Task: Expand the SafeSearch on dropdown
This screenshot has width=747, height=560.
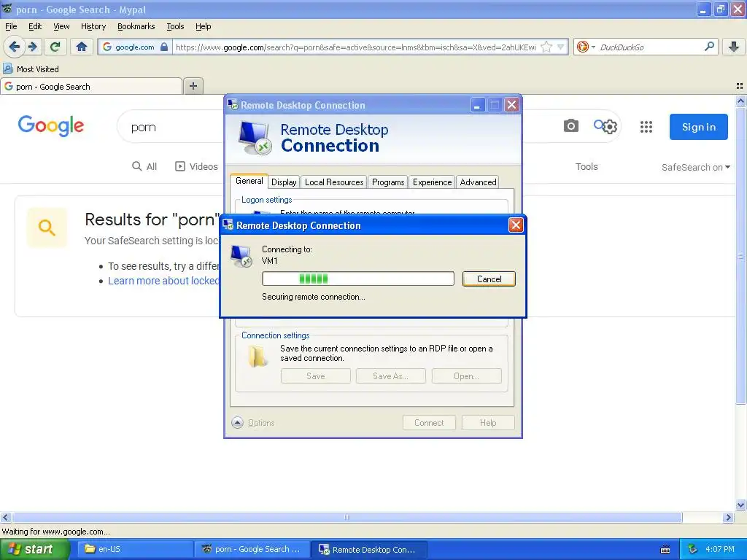Action: (695, 167)
